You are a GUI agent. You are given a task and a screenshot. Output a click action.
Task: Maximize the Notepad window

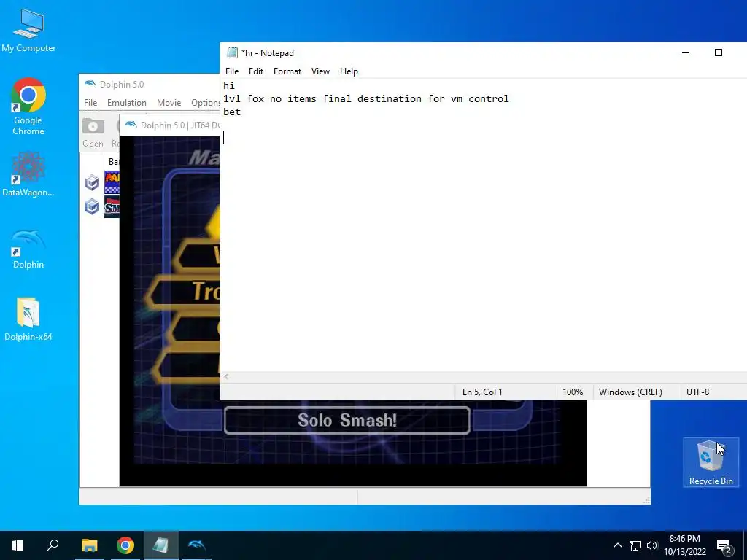point(719,52)
